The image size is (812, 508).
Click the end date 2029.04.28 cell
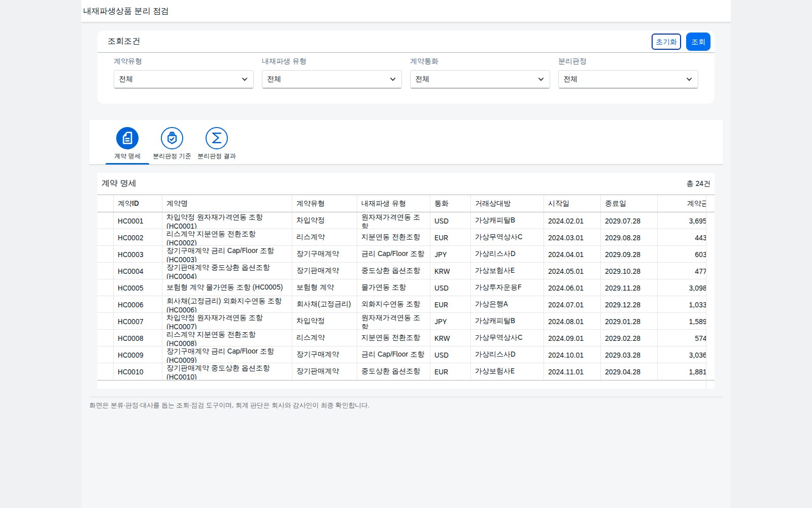(x=629, y=372)
